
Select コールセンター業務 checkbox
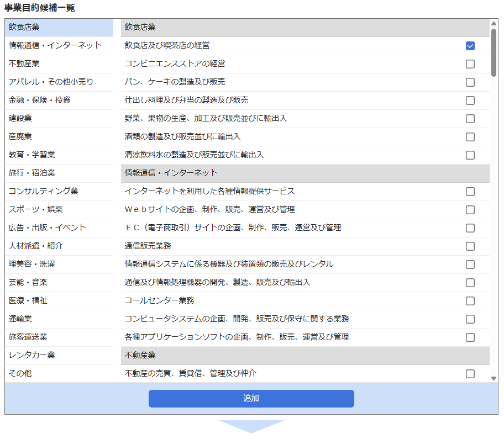point(470,301)
